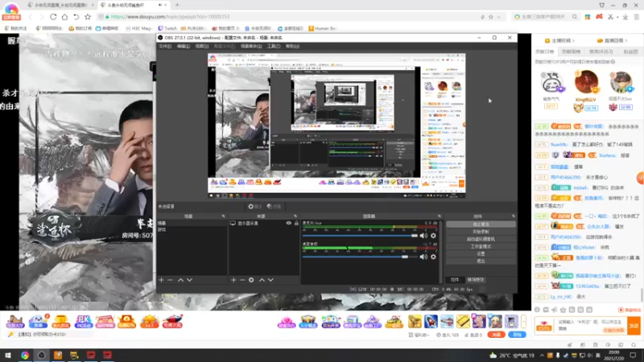Click the Douyu chat input field
The image size is (644, 362).
click(592, 326)
